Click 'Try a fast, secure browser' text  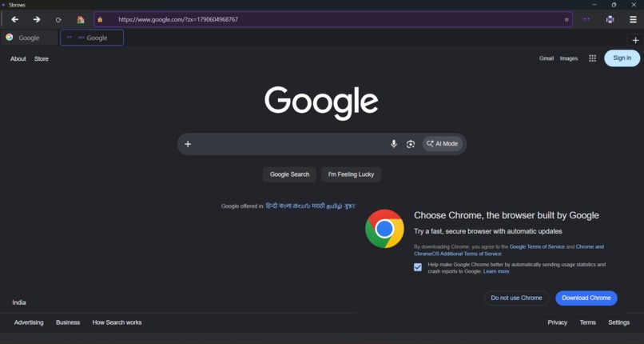coord(488,231)
